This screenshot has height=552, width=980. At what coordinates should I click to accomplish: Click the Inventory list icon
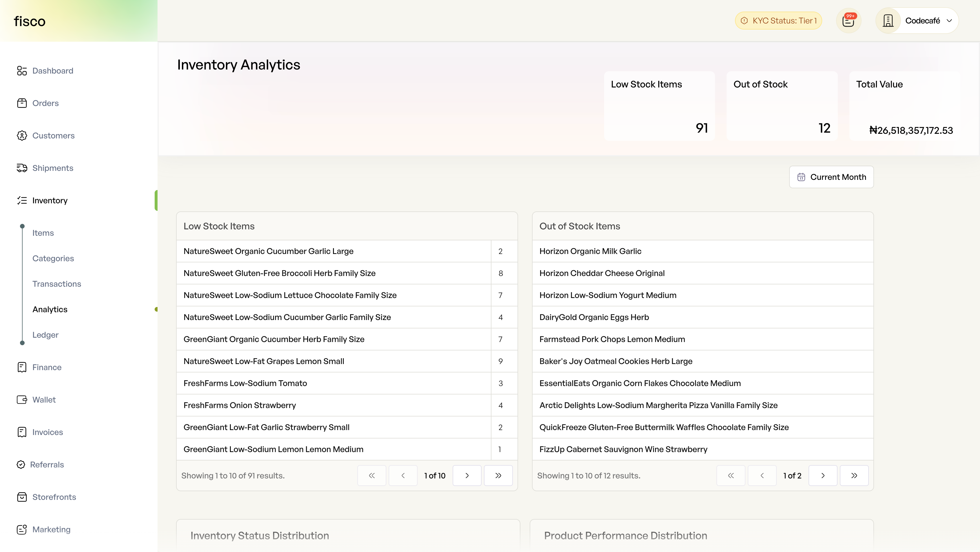tap(22, 200)
